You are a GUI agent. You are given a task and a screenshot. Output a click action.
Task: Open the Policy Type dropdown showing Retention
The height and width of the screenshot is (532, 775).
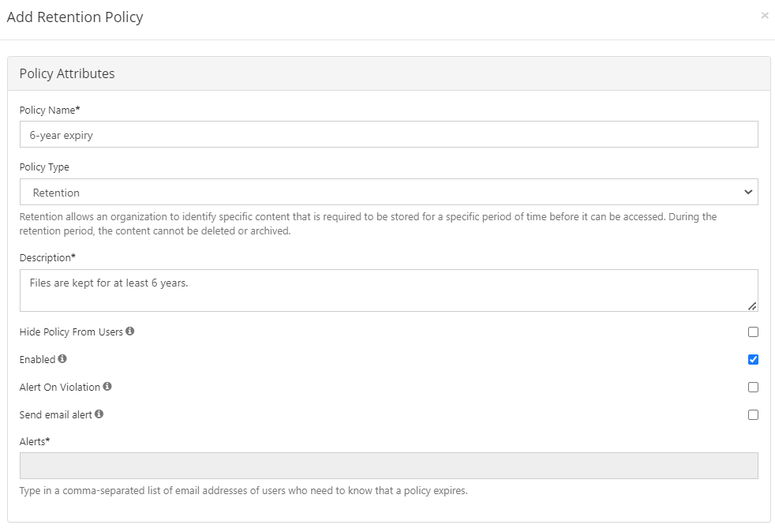pyautogui.click(x=388, y=192)
